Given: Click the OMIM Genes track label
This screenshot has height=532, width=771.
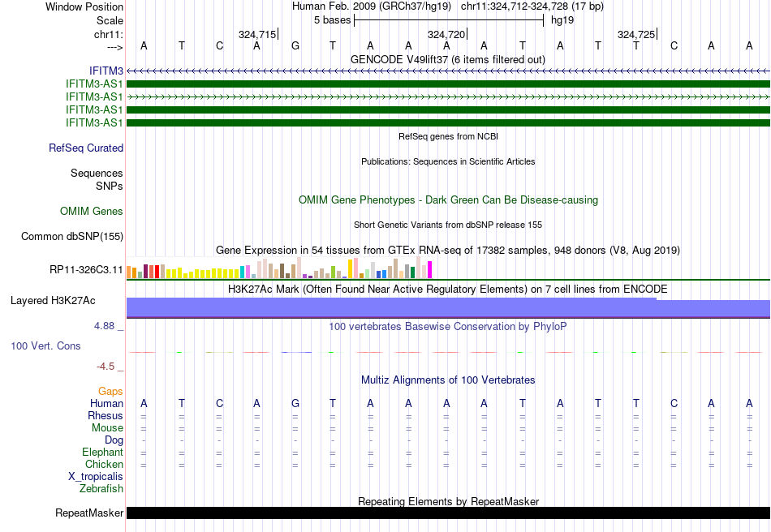Looking at the screenshot, I should tap(92, 211).
